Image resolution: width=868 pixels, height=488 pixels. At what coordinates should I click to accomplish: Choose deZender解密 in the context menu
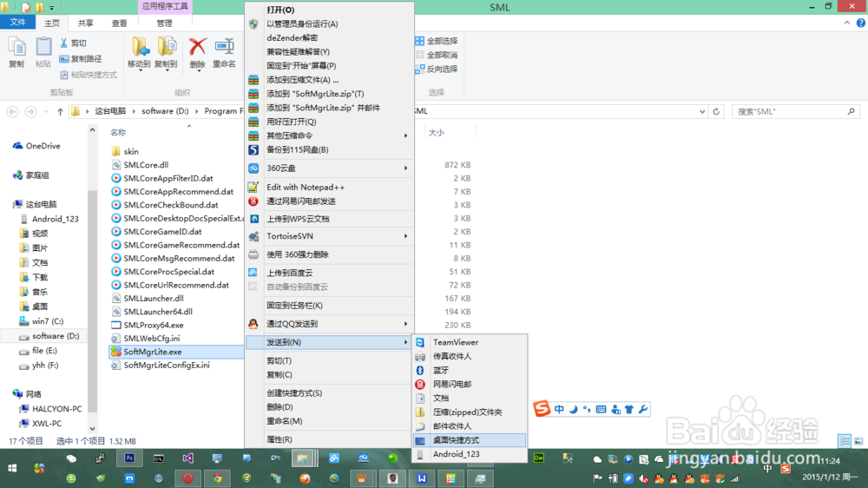tap(329, 37)
